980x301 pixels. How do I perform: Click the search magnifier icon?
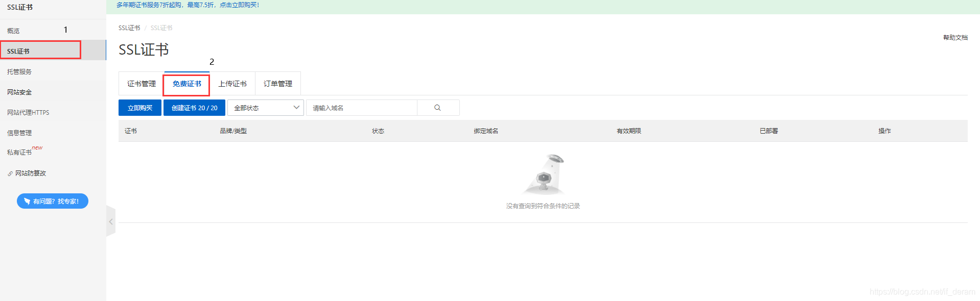click(x=437, y=108)
